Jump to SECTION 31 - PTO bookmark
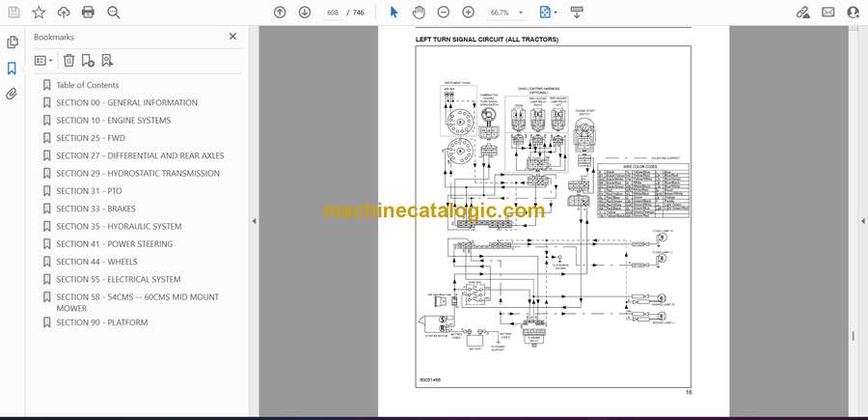868x420 pixels. click(89, 191)
